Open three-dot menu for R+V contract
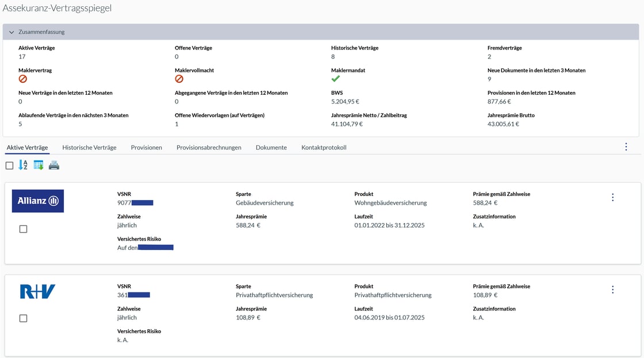This screenshot has height=358, width=644. click(x=612, y=290)
